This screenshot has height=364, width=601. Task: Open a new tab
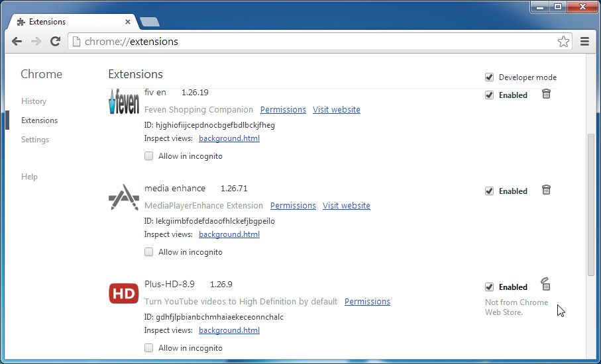coord(150,23)
